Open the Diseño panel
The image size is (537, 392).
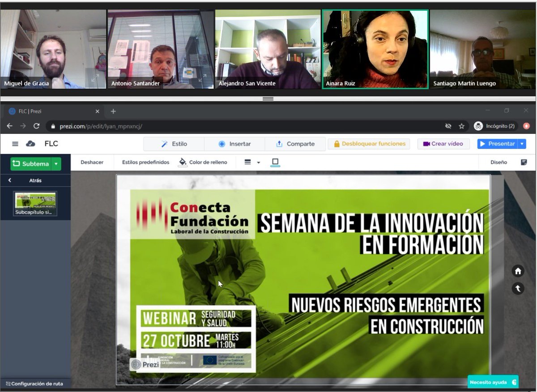tap(499, 162)
